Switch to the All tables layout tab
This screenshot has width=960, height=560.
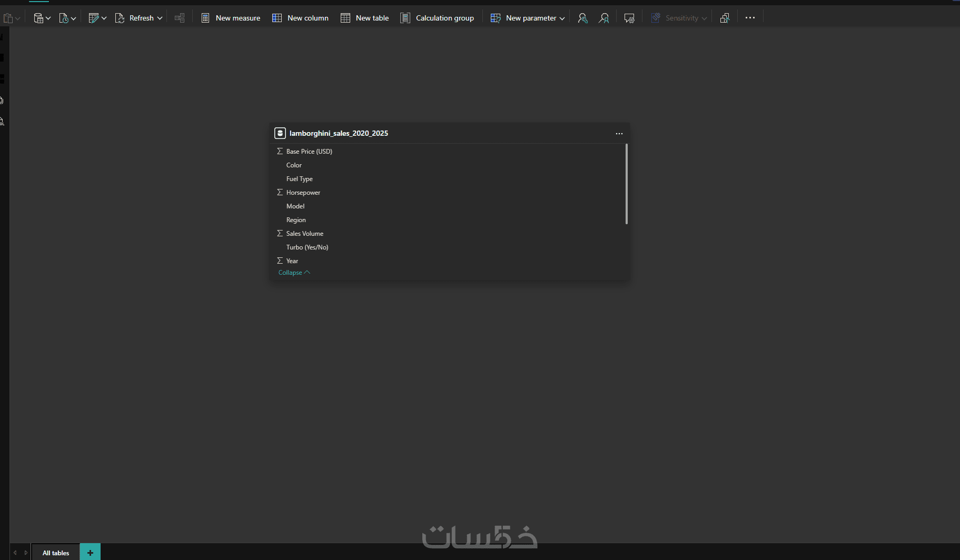point(56,553)
